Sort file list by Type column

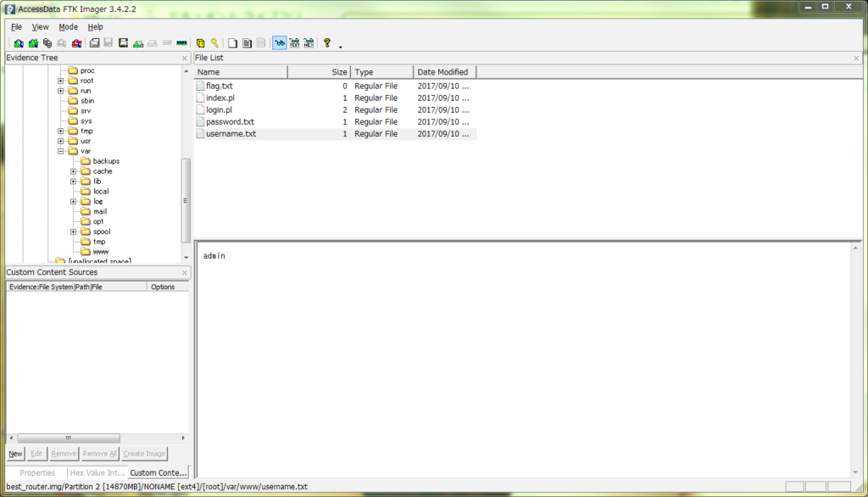[382, 72]
